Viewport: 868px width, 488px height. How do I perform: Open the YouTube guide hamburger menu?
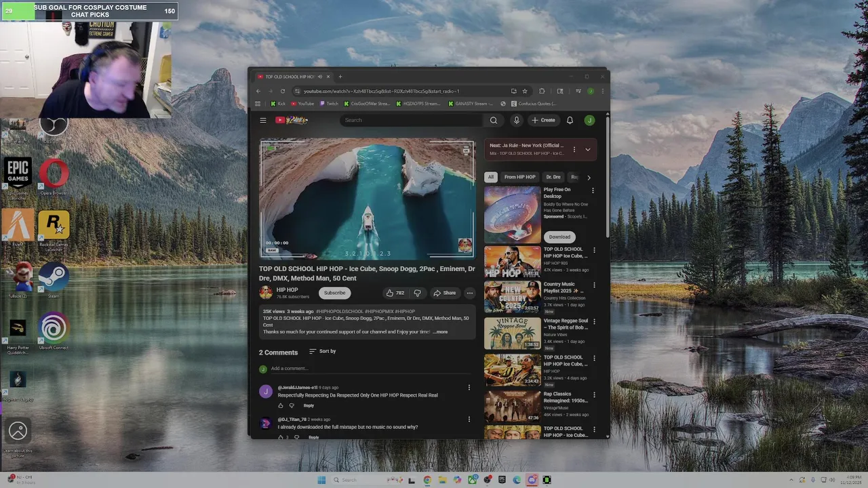pyautogui.click(x=263, y=120)
